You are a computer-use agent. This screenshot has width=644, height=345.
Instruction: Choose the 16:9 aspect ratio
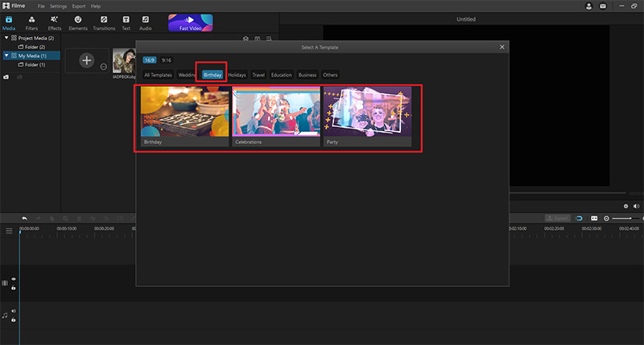click(x=149, y=60)
